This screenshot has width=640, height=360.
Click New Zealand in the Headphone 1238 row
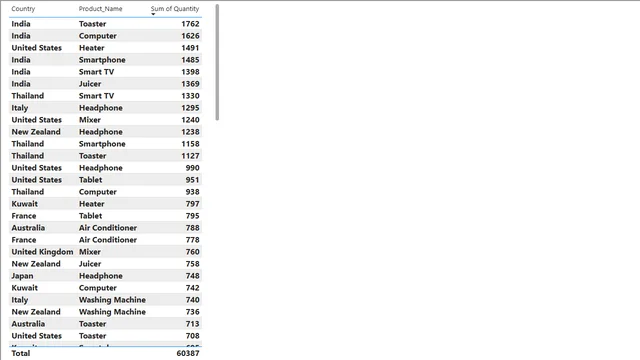coord(36,132)
